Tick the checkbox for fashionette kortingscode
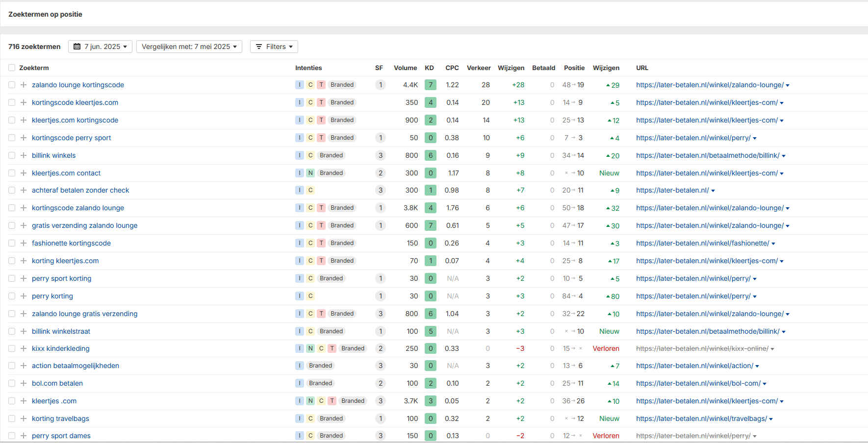 pos(12,243)
